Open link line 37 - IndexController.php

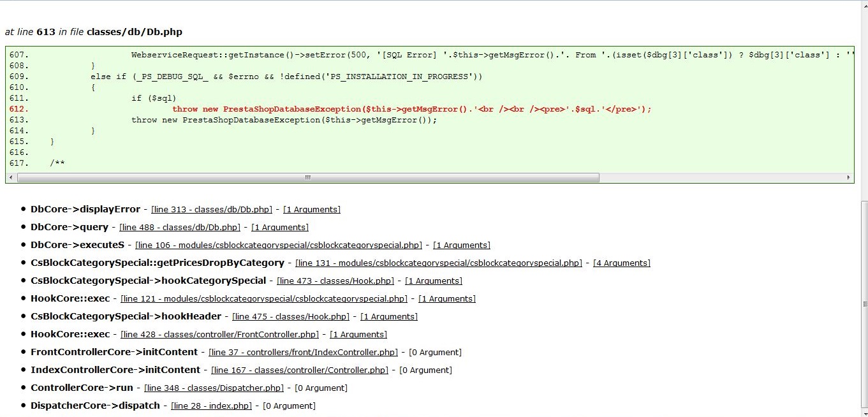[x=303, y=352]
